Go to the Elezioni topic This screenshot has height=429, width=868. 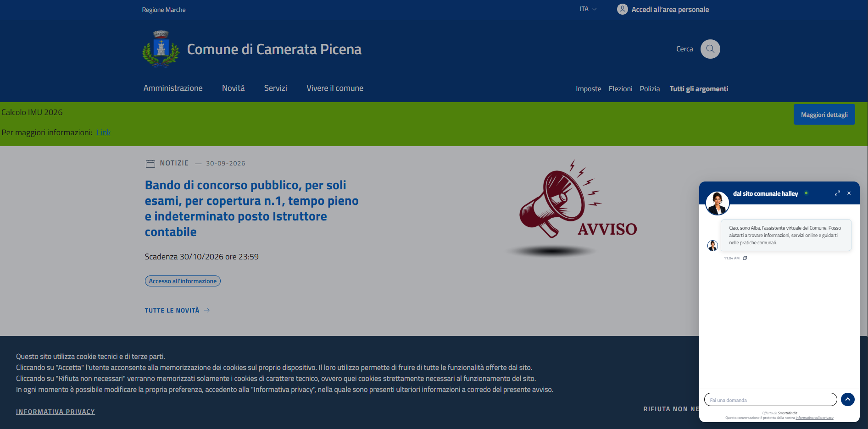620,89
